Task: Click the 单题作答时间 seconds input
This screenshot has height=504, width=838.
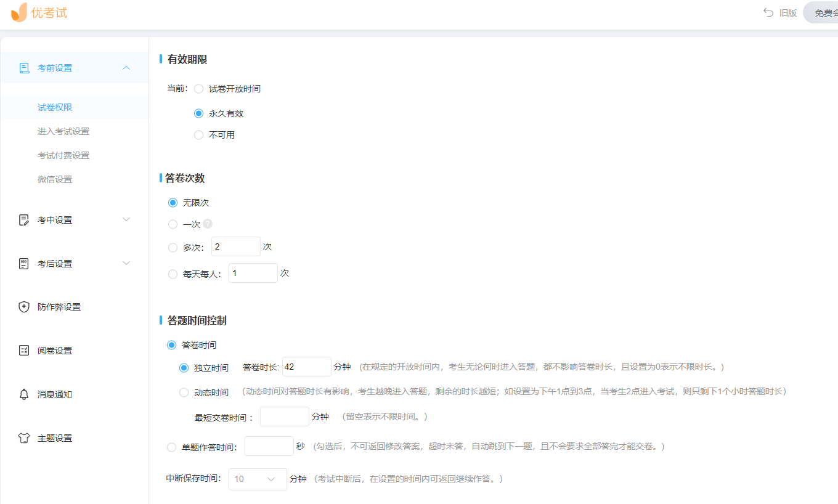Action: 269,446
